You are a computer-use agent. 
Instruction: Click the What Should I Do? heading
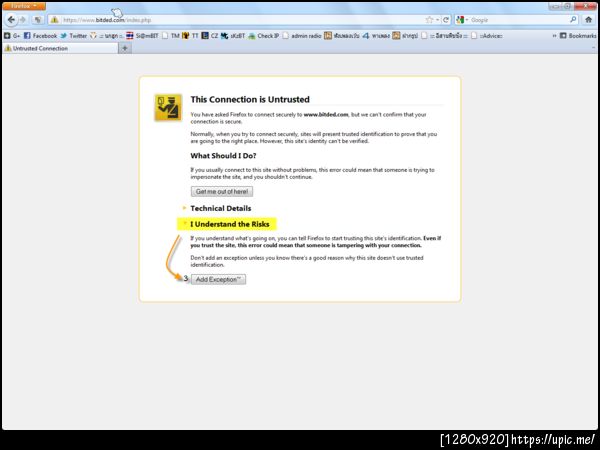[x=223, y=156]
